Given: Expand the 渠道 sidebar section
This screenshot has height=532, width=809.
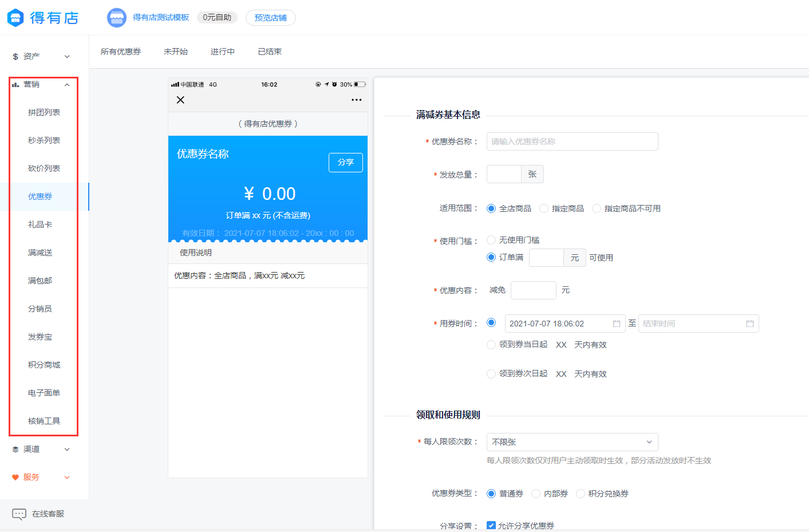Looking at the screenshot, I should point(67,450).
